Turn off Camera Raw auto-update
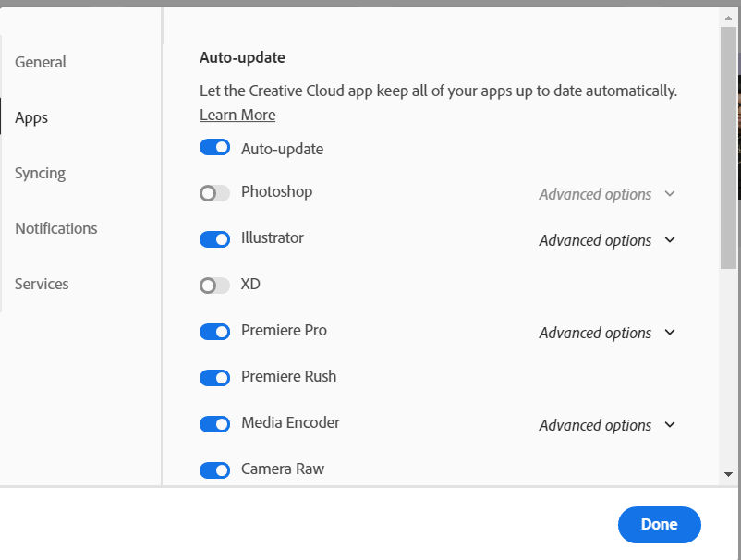The height and width of the screenshot is (560, 741). pos(214,470)
